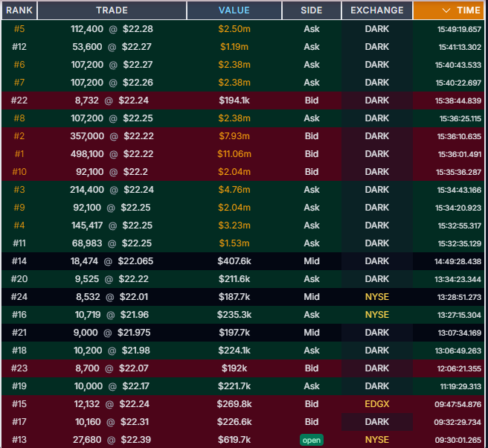Select trade 145,417 @ $22.25
This screenshot has width=488, height=448.
(x=112, y=225)
